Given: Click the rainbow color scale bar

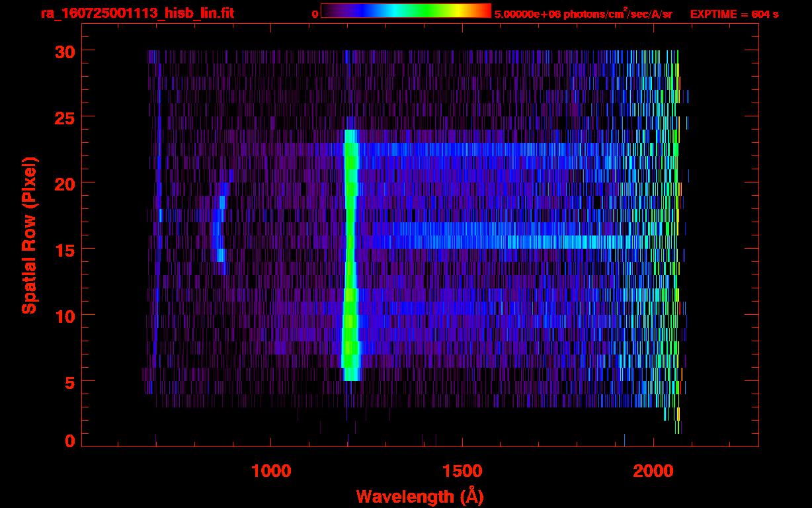Looking at the screenshot, I should click(x=405, y=11).
